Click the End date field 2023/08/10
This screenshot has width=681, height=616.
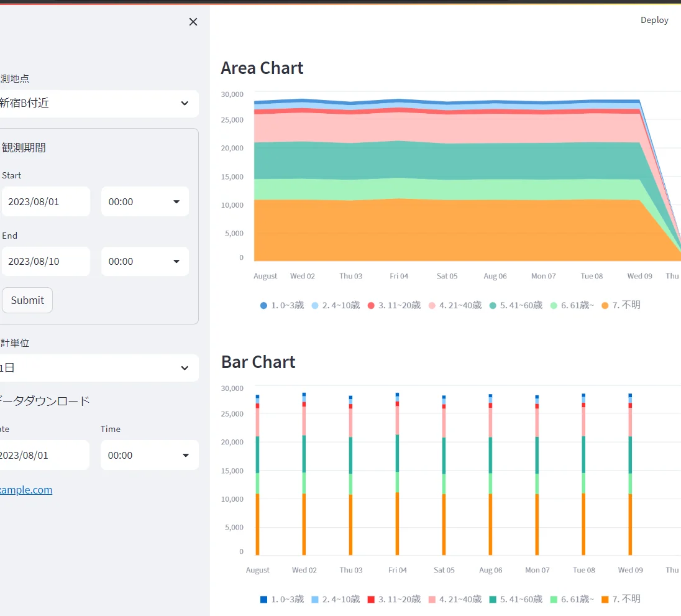click(x=45, y=262)
